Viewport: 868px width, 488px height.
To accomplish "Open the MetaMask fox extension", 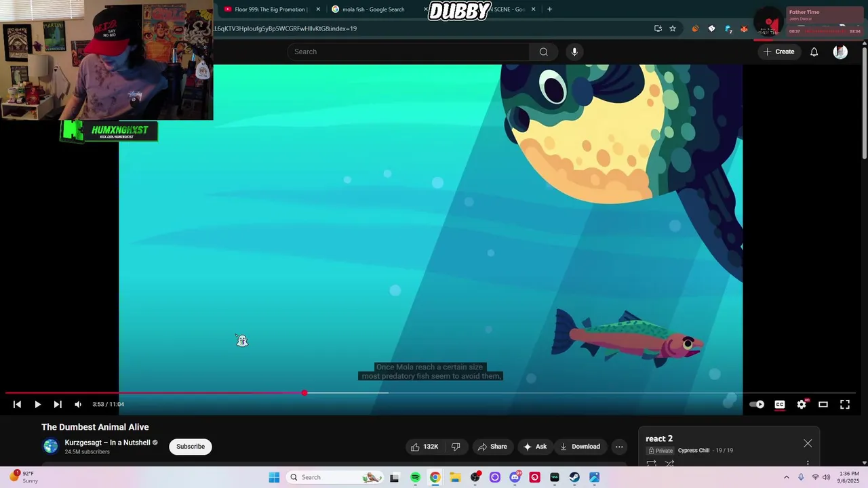I will tap(745, 28).
